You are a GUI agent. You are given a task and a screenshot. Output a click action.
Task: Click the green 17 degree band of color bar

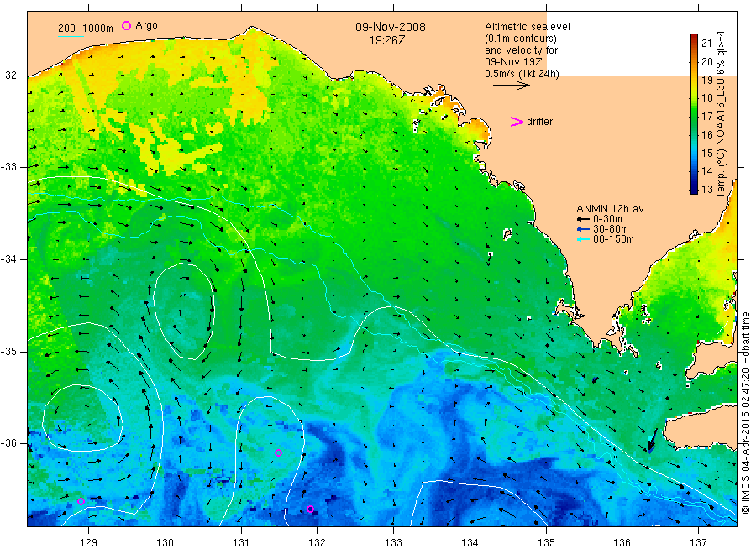tap(694, 116)
